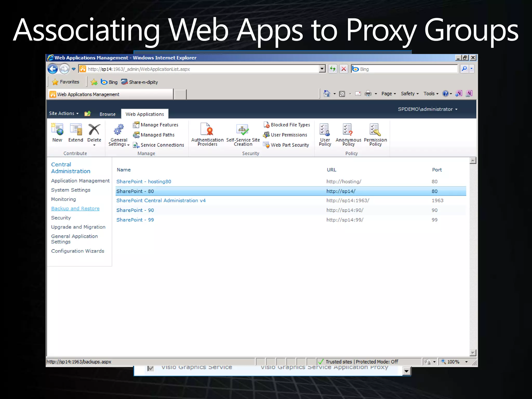Go to Monitoring in the sidebar

click(63, 199)
